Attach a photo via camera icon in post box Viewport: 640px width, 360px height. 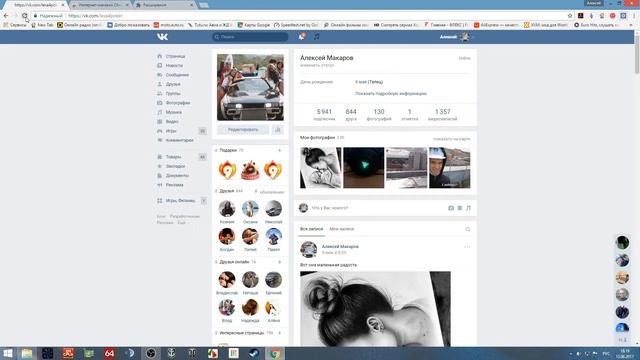[x=451, y=208]
